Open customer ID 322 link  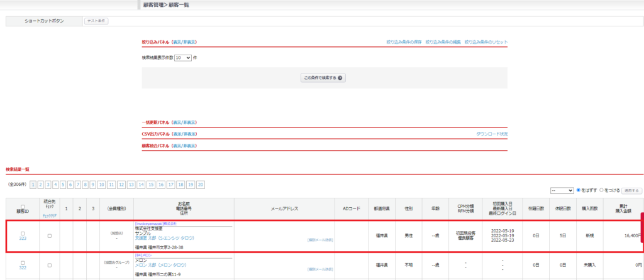click(x=23, y=267)
